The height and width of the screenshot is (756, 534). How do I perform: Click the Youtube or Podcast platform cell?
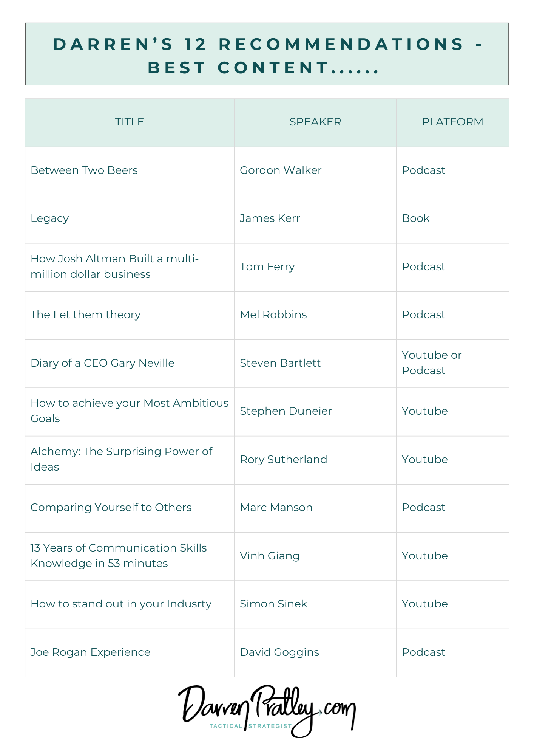pyautogui.click(x=431, y=363)
